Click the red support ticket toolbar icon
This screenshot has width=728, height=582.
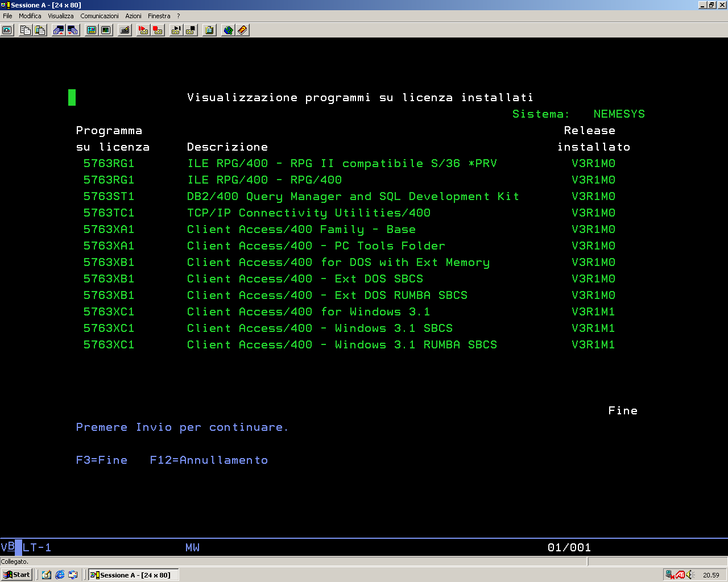click(243, 30)
